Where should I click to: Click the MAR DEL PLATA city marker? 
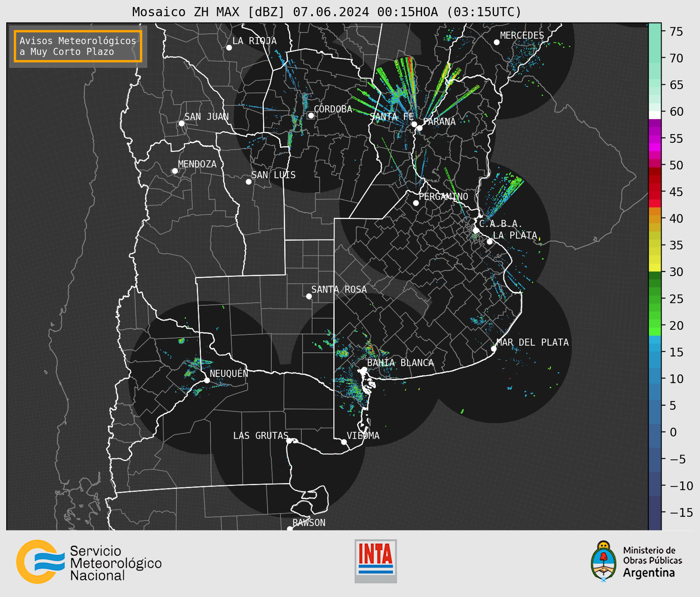point(494,349)
